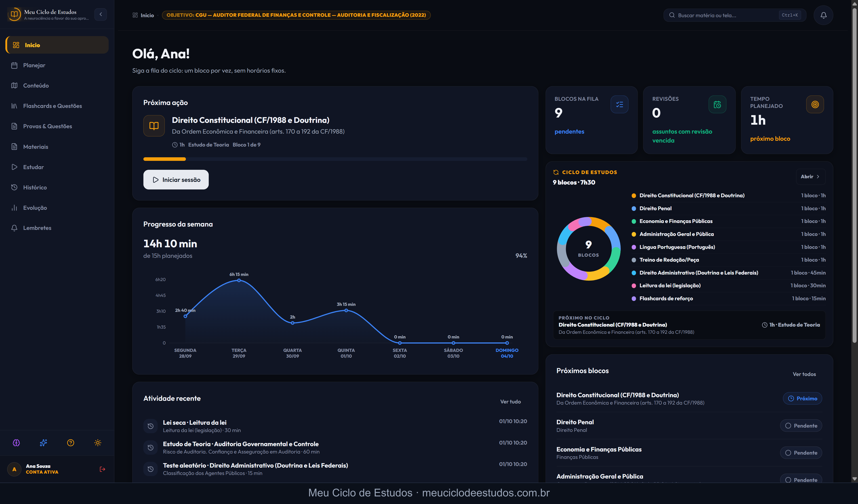Open Flashcards e Questões menu

[57, 106]
